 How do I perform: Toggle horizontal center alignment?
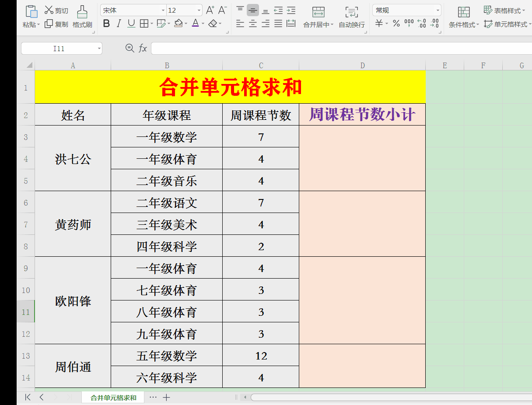[x=253, y=24]
